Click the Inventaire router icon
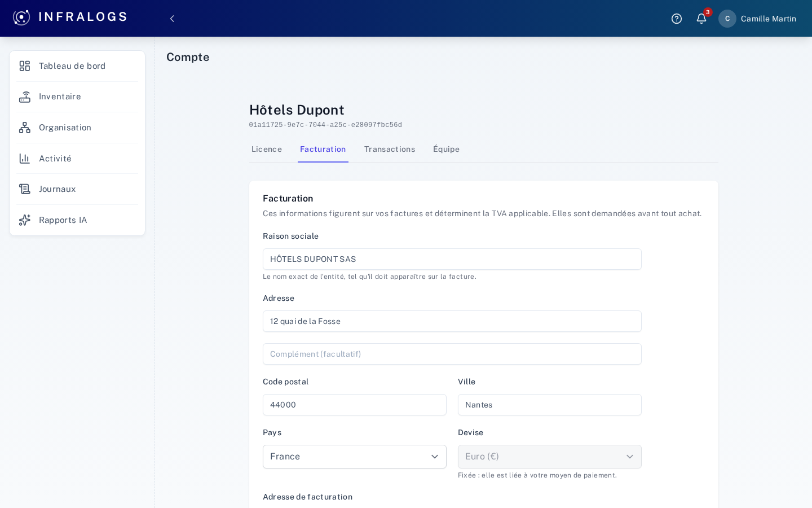Viewport: 812px width, 508px height. pyautogui.click(x=25, y=97)
